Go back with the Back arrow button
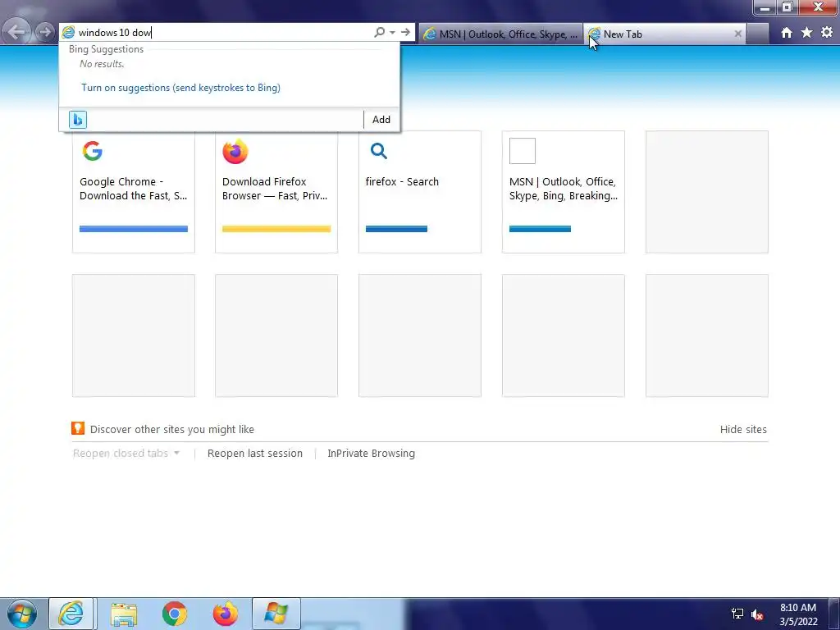This screenshot has width=840, height=630. pyautogui.click(x=16, y=32)
